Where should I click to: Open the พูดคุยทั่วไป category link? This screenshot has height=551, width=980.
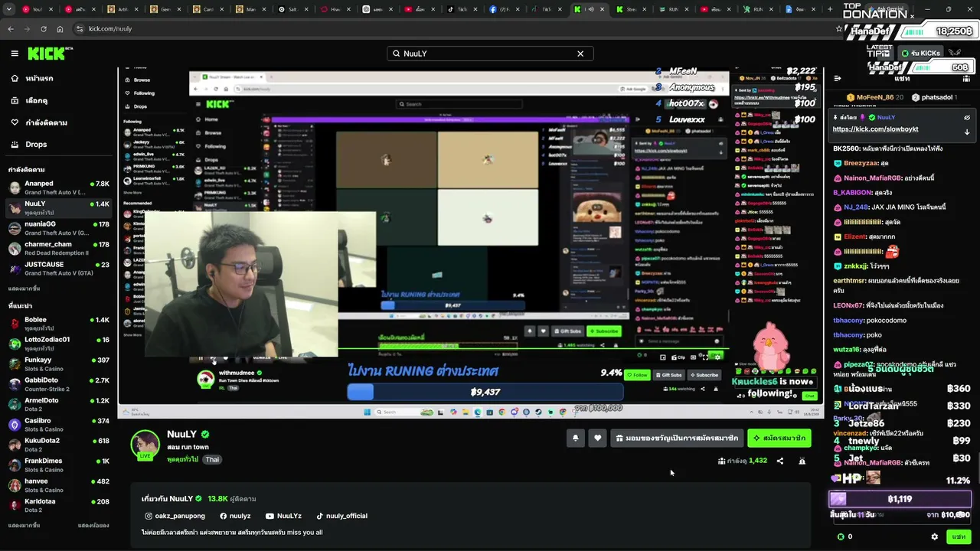click(x=182, y=459)
